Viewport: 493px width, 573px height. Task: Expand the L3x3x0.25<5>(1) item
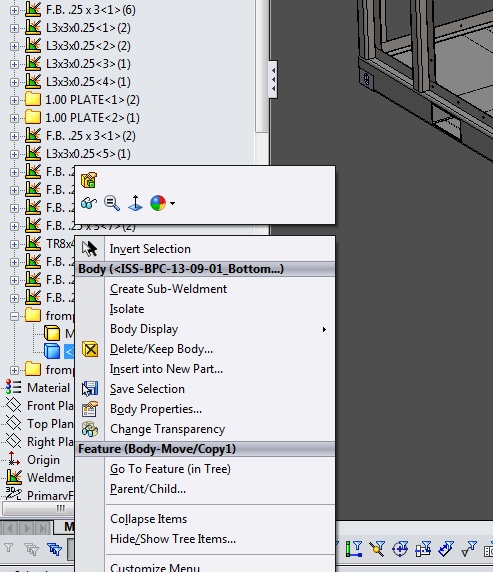point(14,154)
